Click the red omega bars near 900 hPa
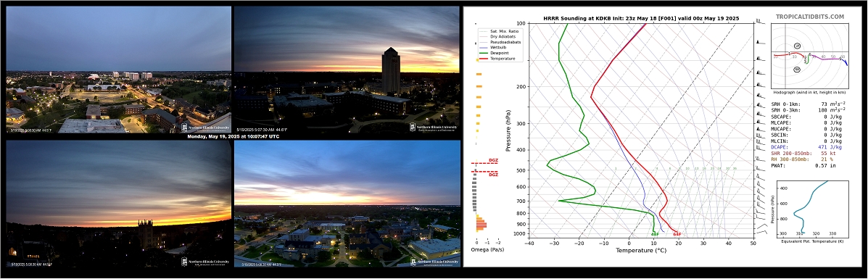The width and height of the screenshot is (868, 279). point(481,224)
